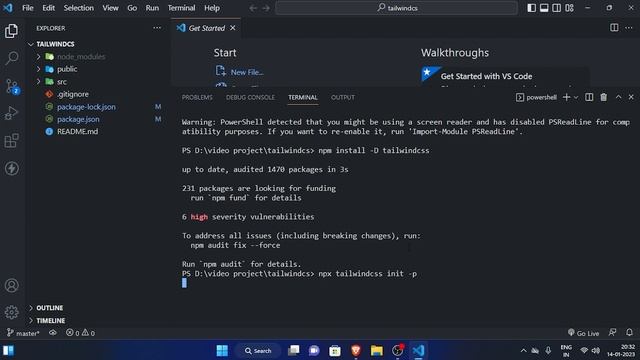Open the Manage gear icon
The width and height of the screenshot is (640, 360).
tap(11, 312)
